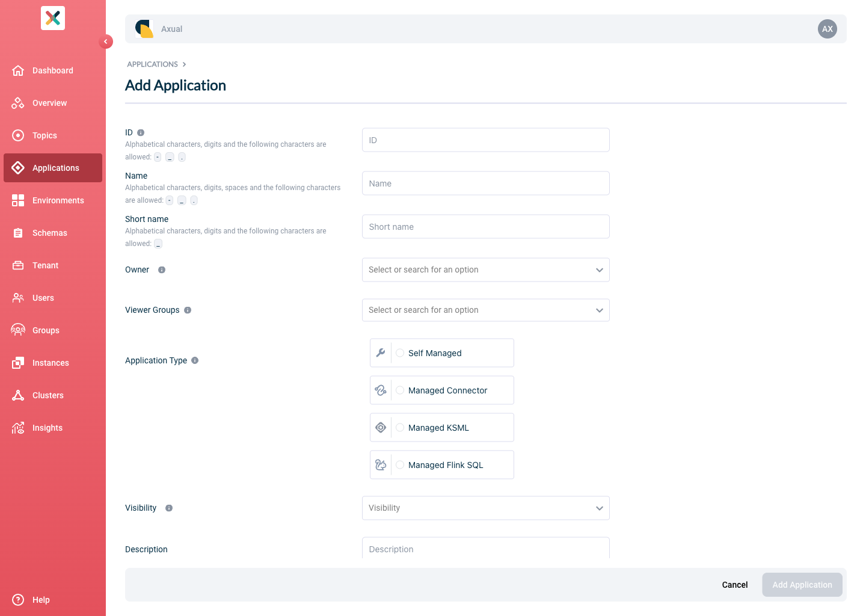This screenshot has height=616, width=866.
Task: Collapse the sidebar with the arrow button
Action: click(106, 42)
